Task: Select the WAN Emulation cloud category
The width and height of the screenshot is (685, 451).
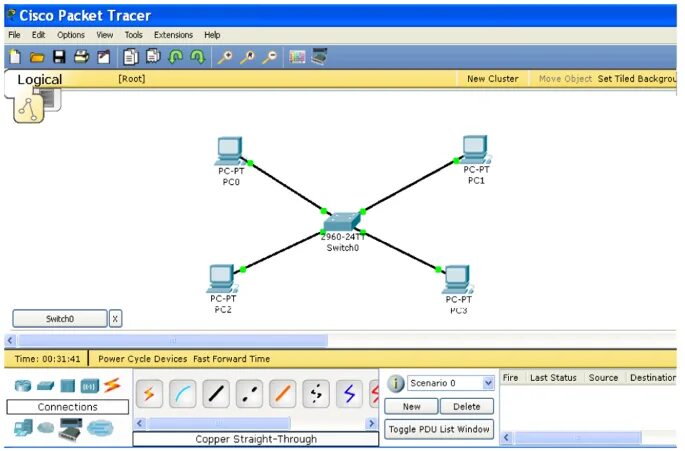Action: click(x=45, y=428)
